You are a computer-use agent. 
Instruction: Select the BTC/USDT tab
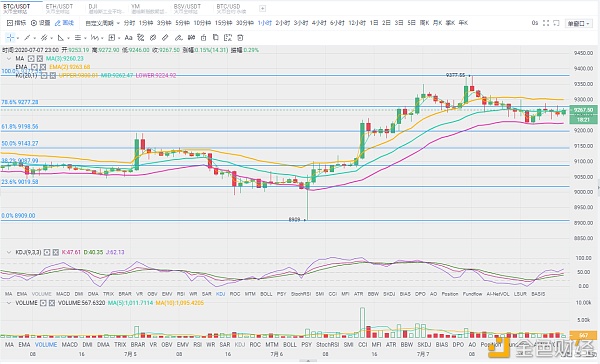coord(17,8)
